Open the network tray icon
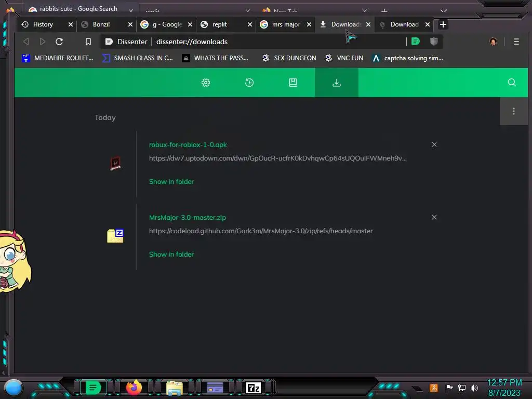The height and width of the screenshot is (399, 532). [462, 388]
